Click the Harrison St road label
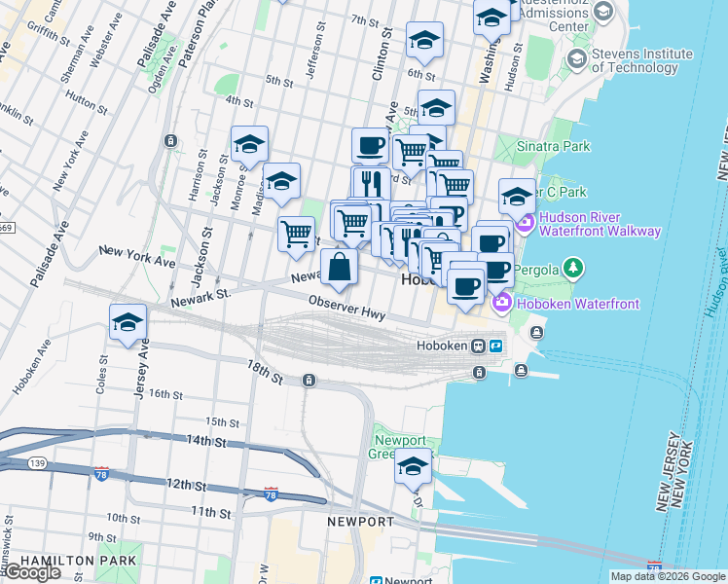The image size is (728, 584). point(198,174)
